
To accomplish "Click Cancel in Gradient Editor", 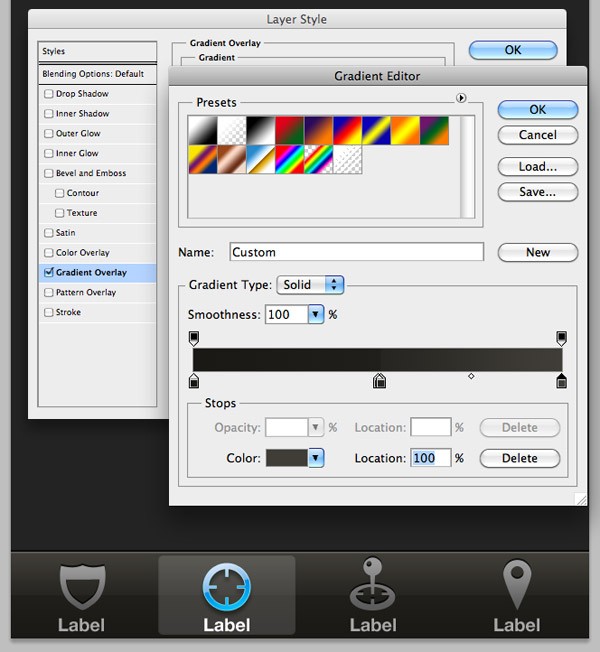I will [538, 135].
